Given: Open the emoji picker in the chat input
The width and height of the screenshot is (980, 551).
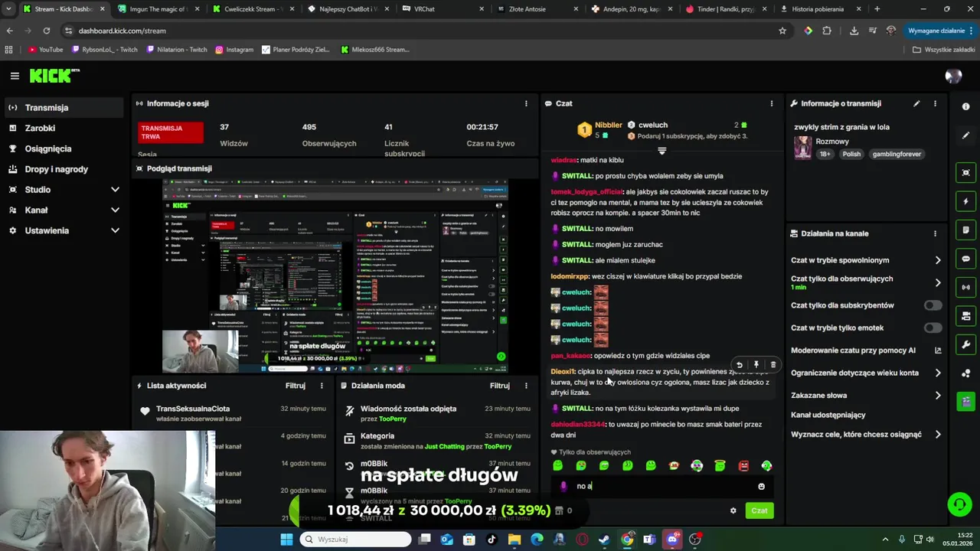Looking at the screenshot, I should (761, 487).
